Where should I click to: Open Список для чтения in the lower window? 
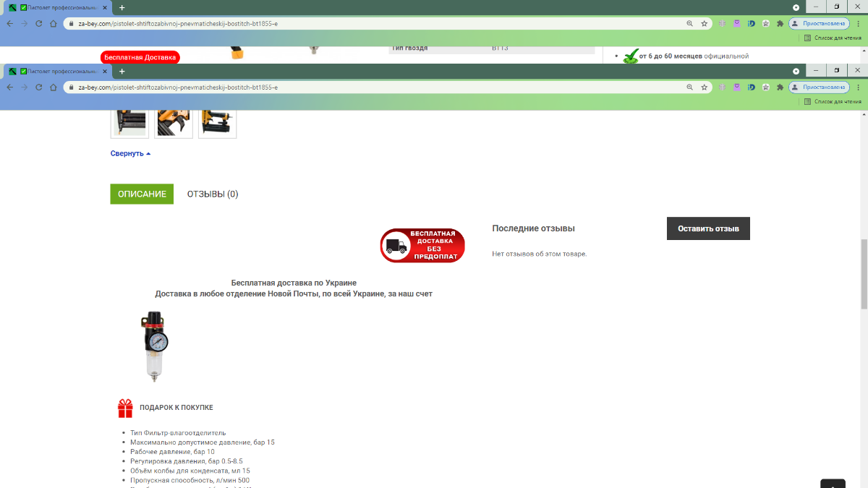click(833, 101)
